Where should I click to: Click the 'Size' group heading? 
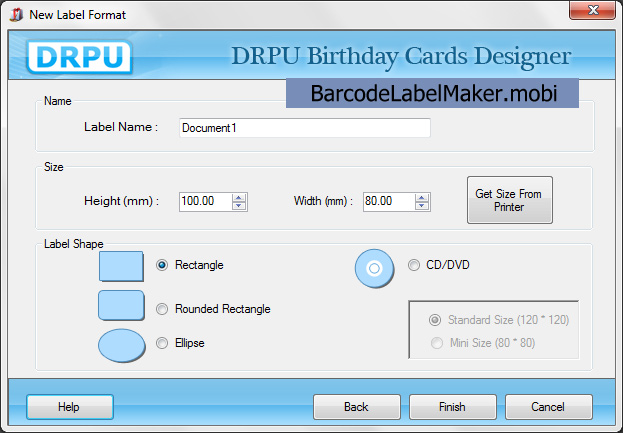click(54, 167)
